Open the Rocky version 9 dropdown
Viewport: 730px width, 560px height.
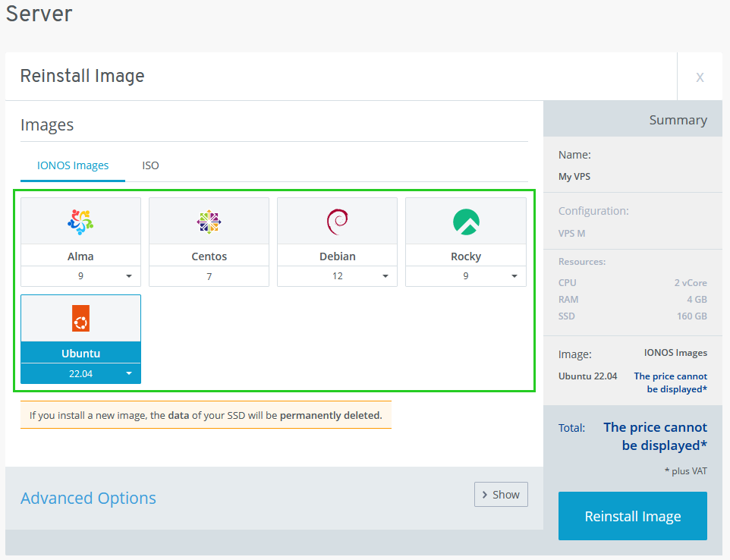466,276
